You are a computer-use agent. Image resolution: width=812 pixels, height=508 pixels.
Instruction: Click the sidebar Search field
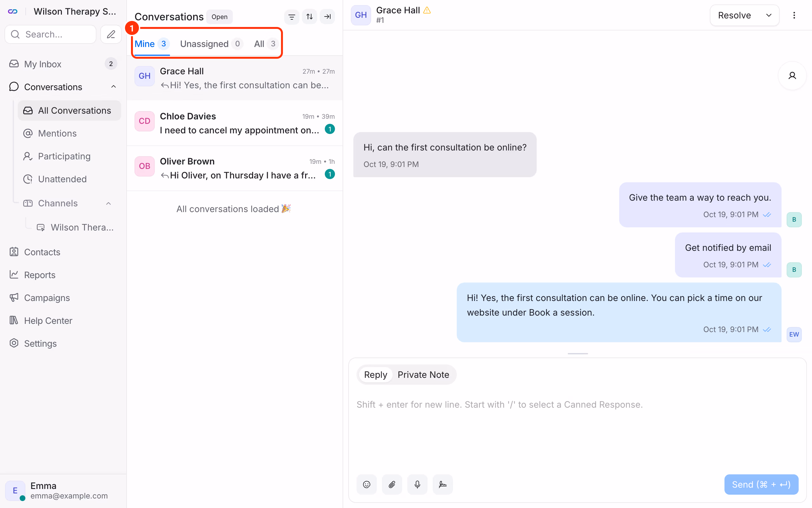[51, 34]
